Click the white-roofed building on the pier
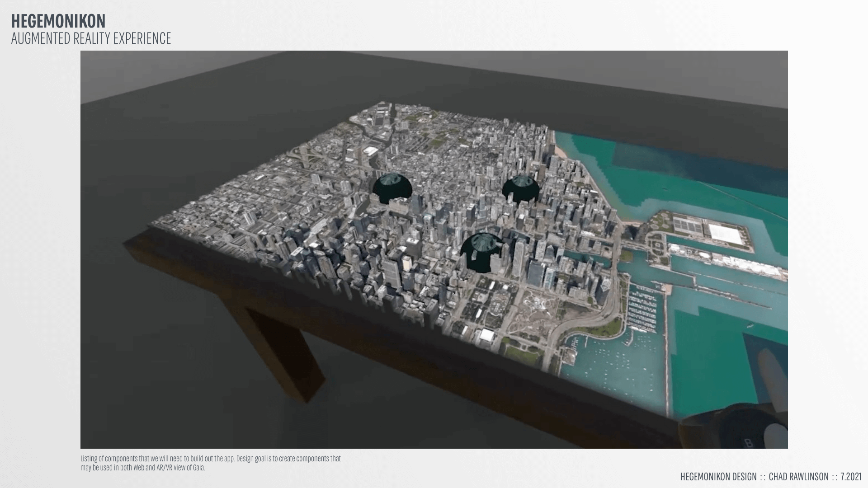The image size is (868, 488). coord(725,234)
